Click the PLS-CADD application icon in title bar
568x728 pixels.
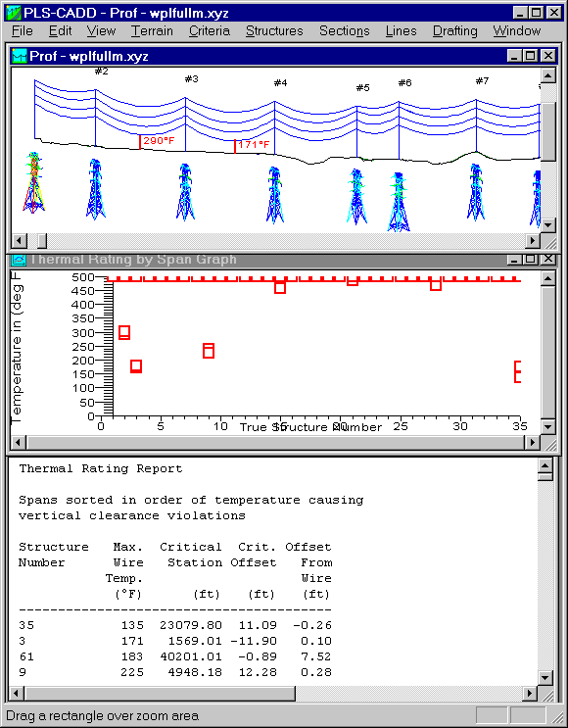[14, 13]
